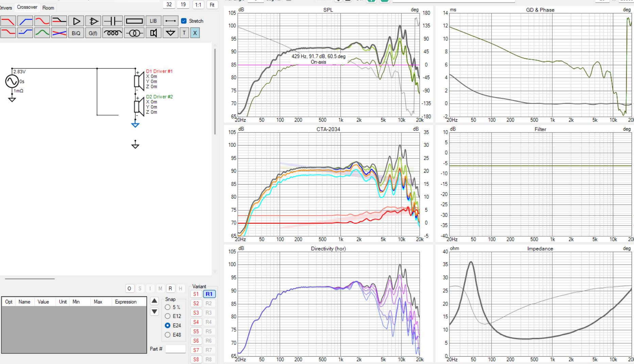This screenshot has height=364, width=634.
Task: Select variant S6
Action: [196, 341]
